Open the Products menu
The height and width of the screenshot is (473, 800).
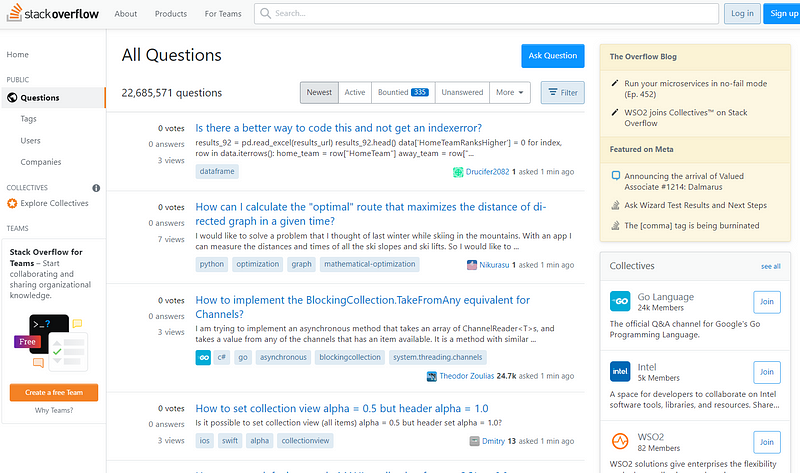click(x=171, y=14)
